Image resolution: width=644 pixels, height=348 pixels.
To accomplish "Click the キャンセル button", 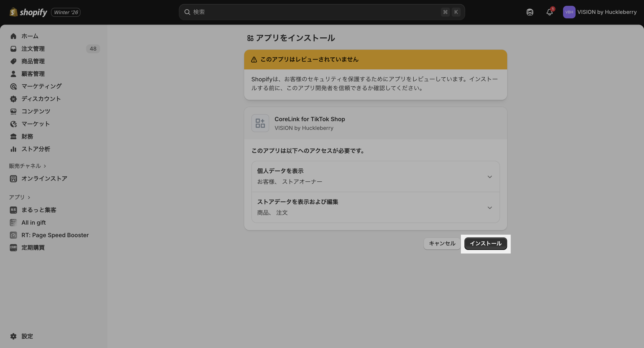I will tap(442, 243).
